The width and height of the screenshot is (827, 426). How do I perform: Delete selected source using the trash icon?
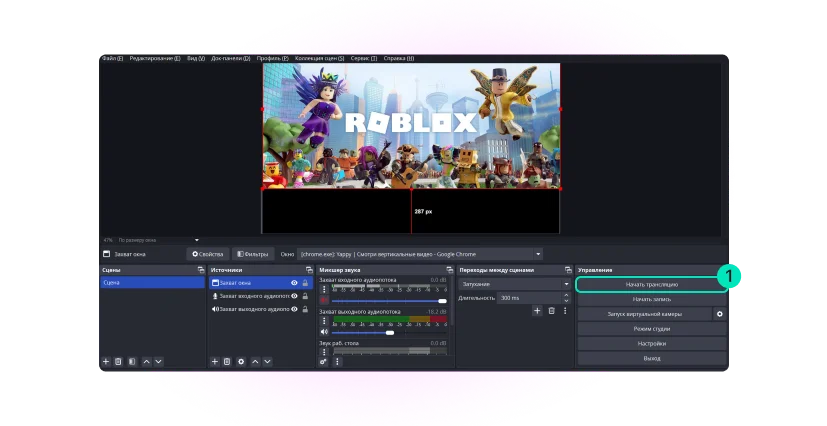pyautogui.click(x=227, y=361)
